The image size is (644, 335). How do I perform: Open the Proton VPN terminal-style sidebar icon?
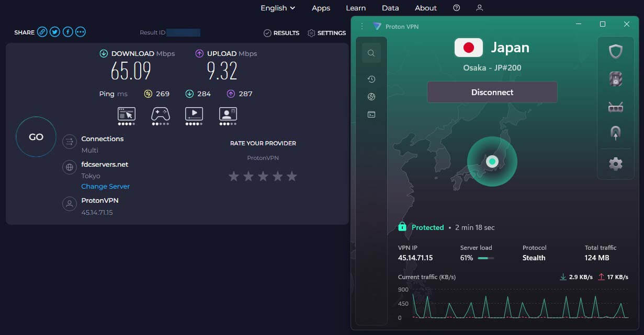point(371,114)
